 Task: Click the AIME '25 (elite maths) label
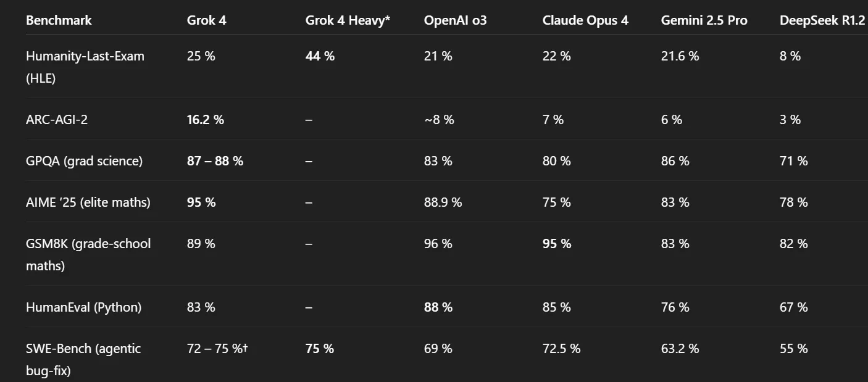coord(88,202)
